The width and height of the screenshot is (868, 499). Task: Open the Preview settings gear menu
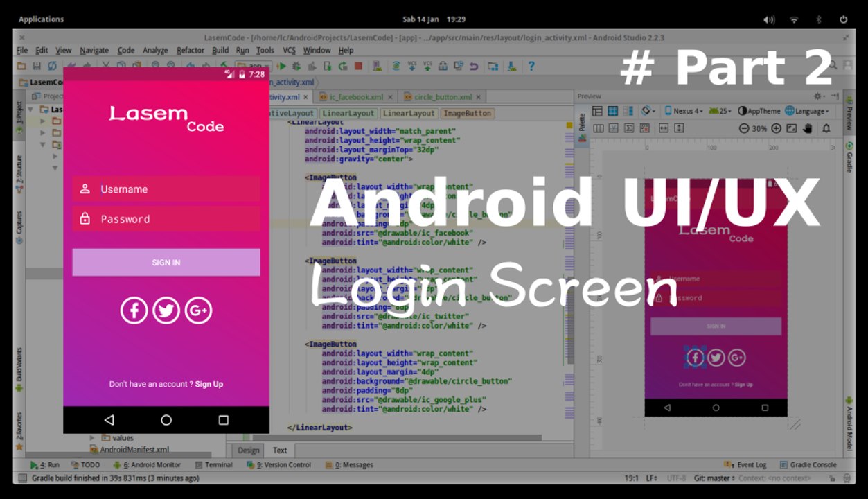pyautogui.click(x=820, y=96)
